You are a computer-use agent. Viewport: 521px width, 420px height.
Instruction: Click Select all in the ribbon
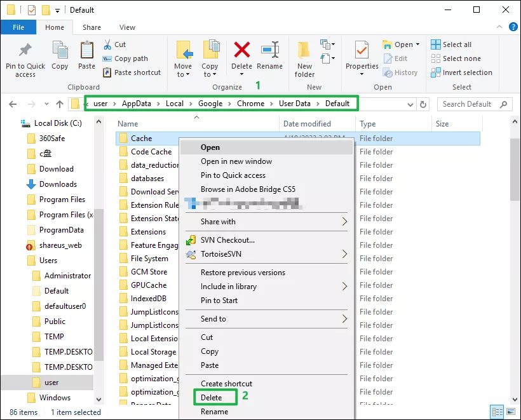coord(451,44)
